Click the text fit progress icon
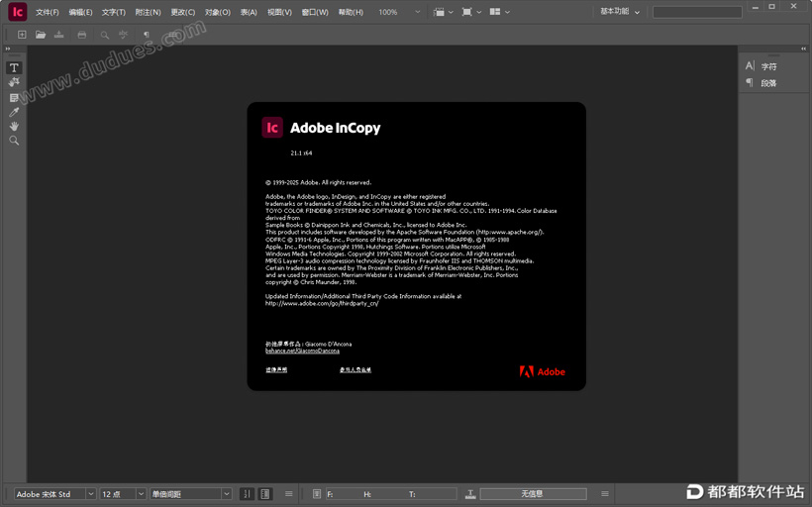Viewport: 812px width, 507px height. pyautogui.click(x=470, y=494)
